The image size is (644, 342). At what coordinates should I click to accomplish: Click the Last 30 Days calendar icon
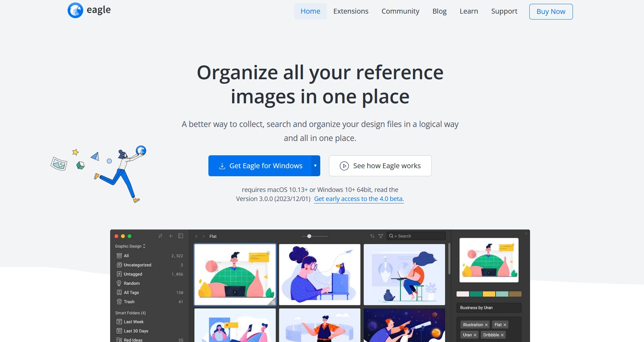[119, 331]
